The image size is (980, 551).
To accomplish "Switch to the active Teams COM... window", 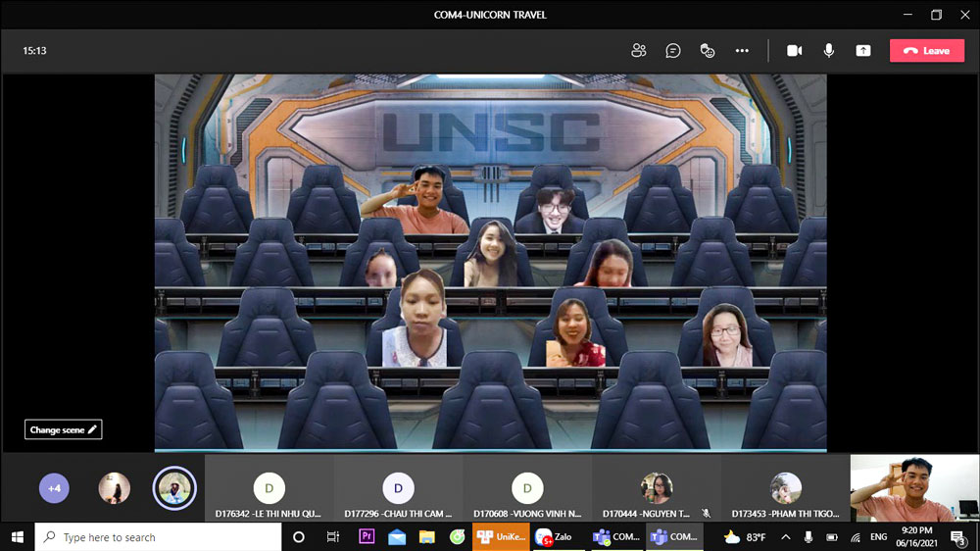I will (x=675, y=537).
